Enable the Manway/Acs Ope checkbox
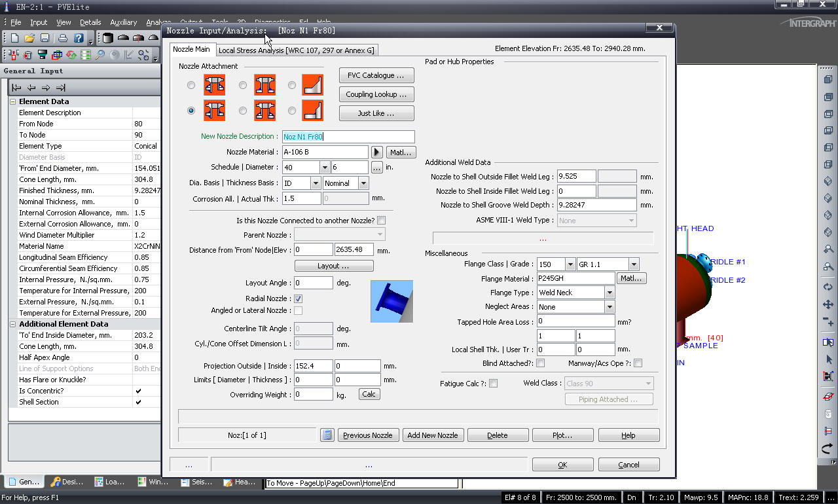 click(x=638, y=363)
